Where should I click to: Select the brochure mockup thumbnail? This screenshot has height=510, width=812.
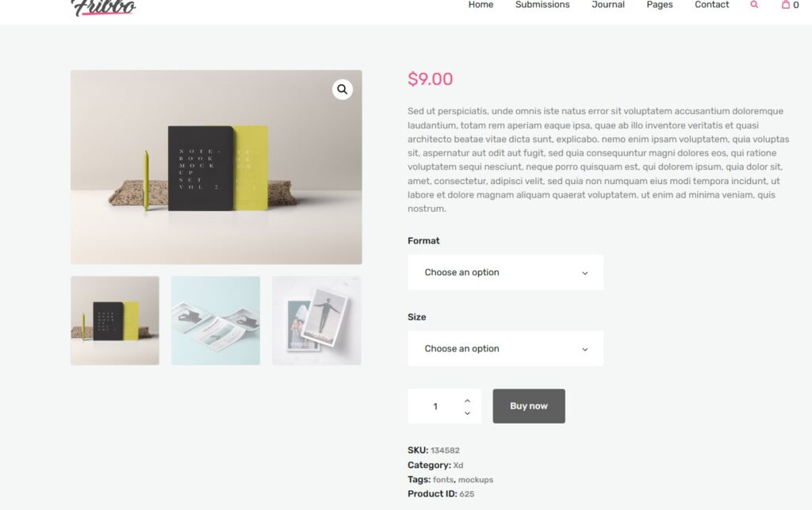coord(216,320)
